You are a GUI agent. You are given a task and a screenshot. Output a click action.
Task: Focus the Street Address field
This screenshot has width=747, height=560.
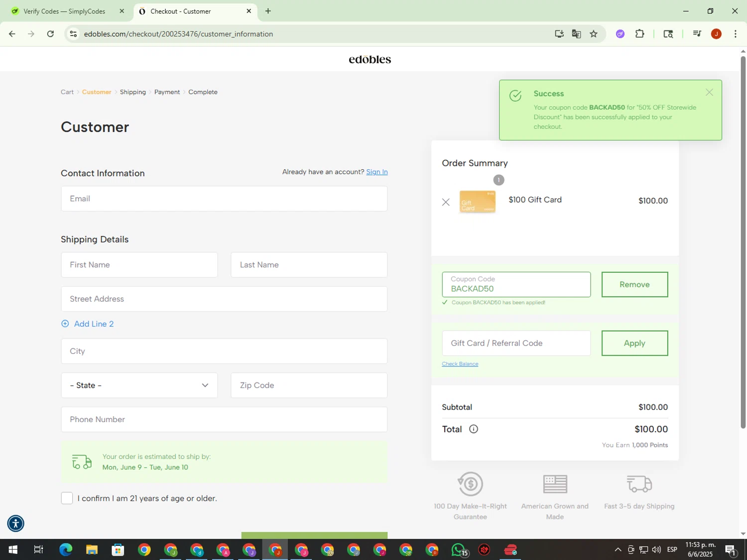224,299
